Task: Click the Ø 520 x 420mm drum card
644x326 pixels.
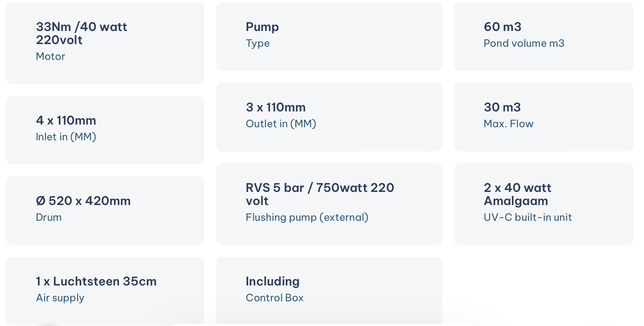Action: pyautogui.click(x=105, y=211)
